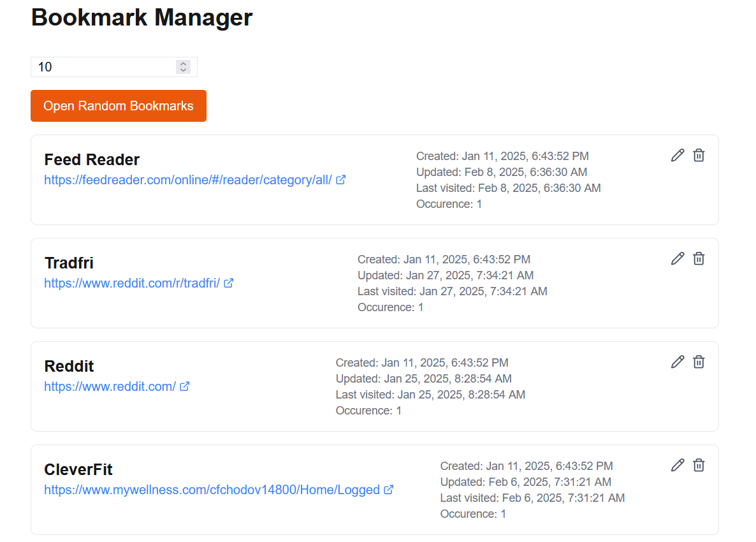Screen dimensions: 756x542
Task: Click the number field's spinner arrows
Action: tap(183, 67)
